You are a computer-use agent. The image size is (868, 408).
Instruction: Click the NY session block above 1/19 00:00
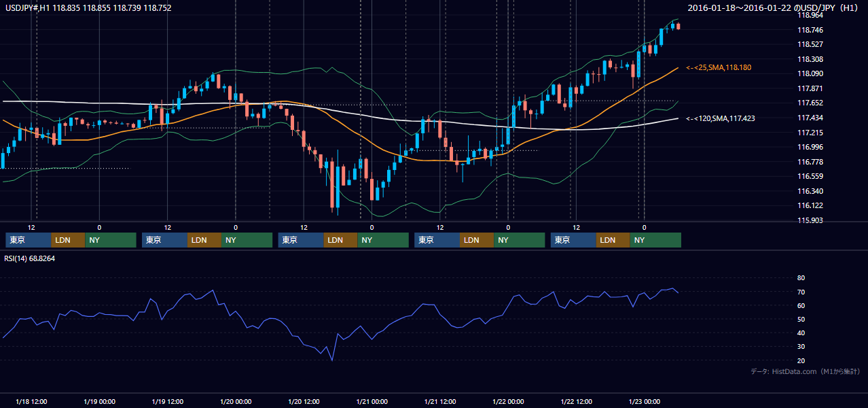[x=111, y=240]
